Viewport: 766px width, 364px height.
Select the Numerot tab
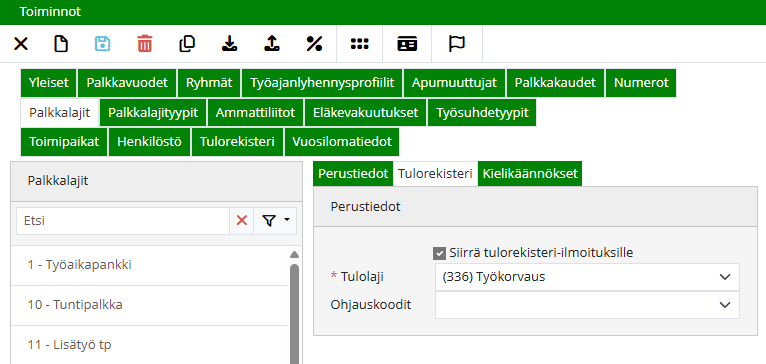point(641,83)
